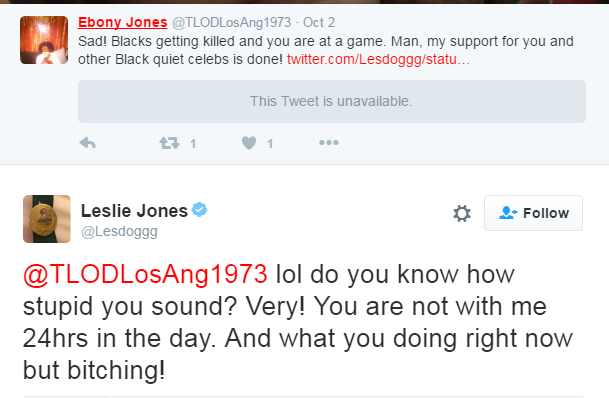Open the gear settings menu beside Follow
The width and height of the screenshot is (609, 398).
462,213
